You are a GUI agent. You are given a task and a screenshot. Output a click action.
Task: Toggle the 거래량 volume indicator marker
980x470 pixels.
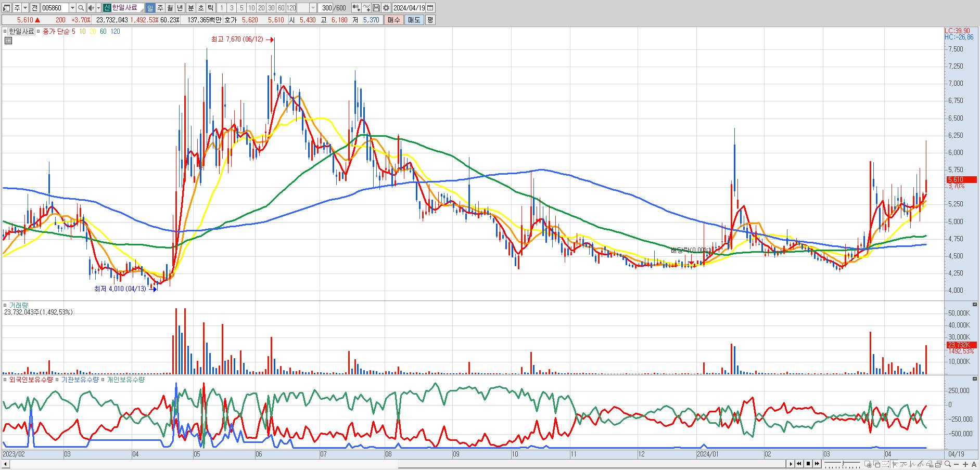pos(5,305)
